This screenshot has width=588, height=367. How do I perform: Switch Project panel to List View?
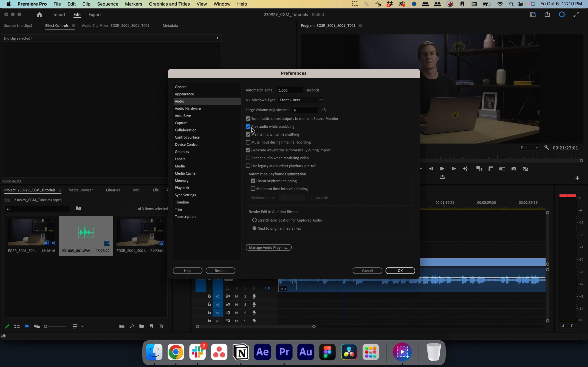17,326
